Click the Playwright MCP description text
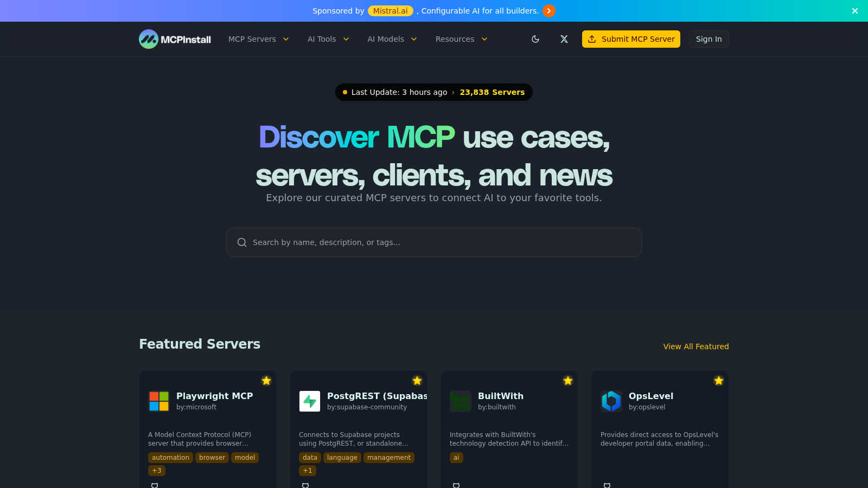This screenshot has width=868, height=488. (x=200, y=439)
